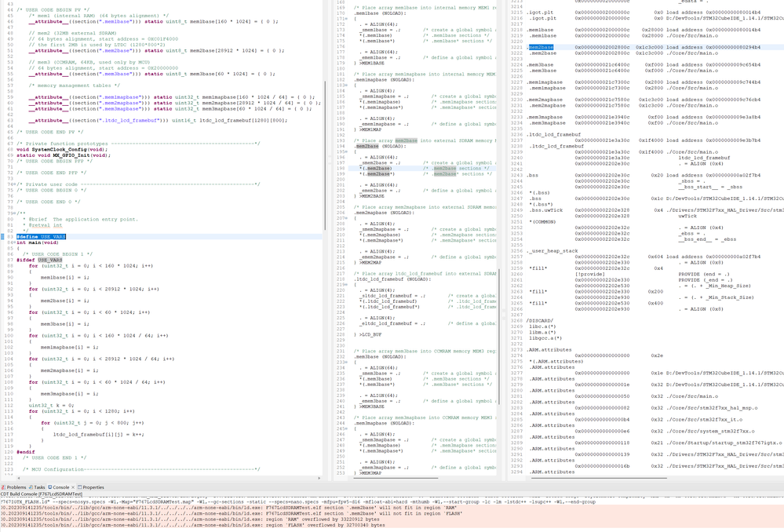Image resolution: width=784 pixels, height=532 pixels.
Task: Click the "region 'RAM' overflowed" error line
Action: tap(190, 519)
